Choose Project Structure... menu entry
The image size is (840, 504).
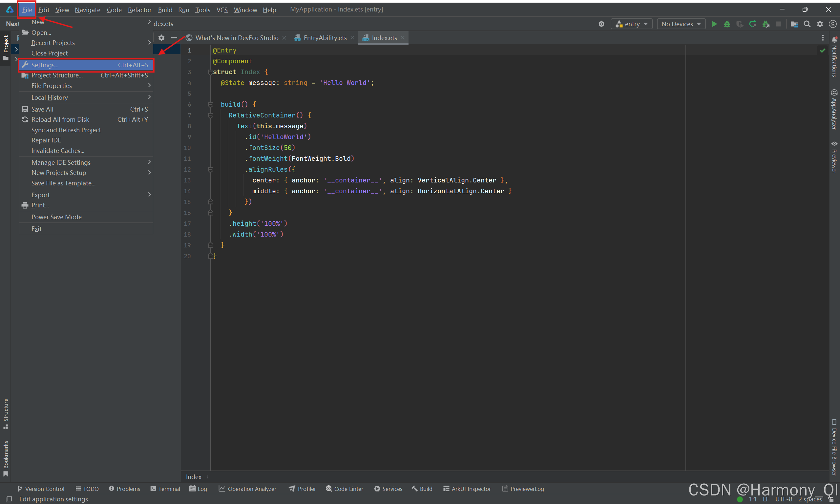coord(86,75)
